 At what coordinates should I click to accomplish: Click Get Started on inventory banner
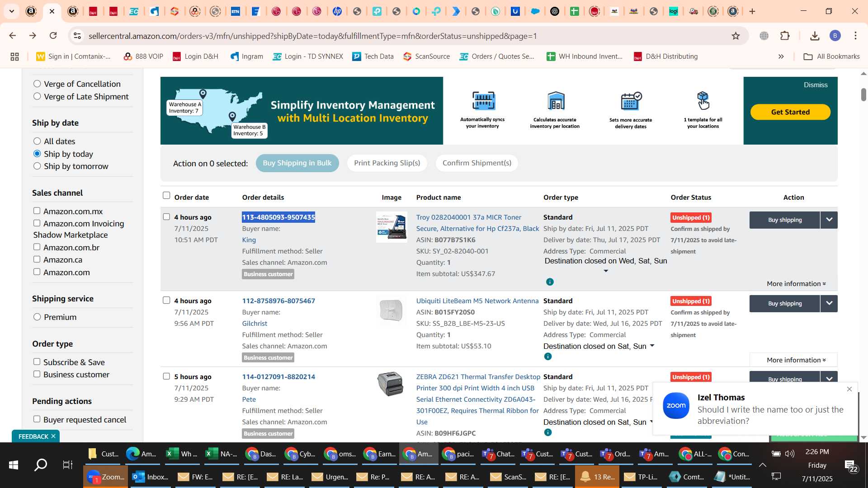790,112
